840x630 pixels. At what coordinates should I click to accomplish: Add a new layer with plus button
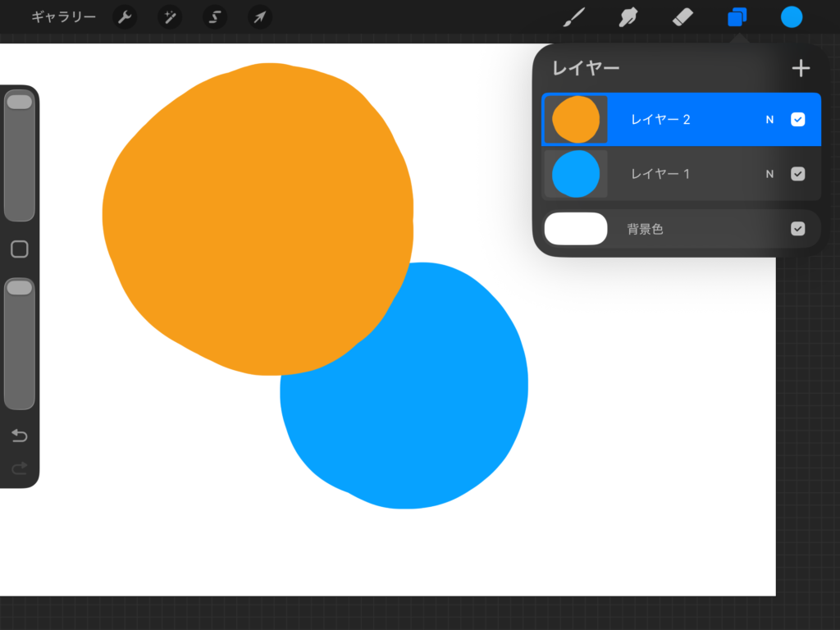pos(801,68)
